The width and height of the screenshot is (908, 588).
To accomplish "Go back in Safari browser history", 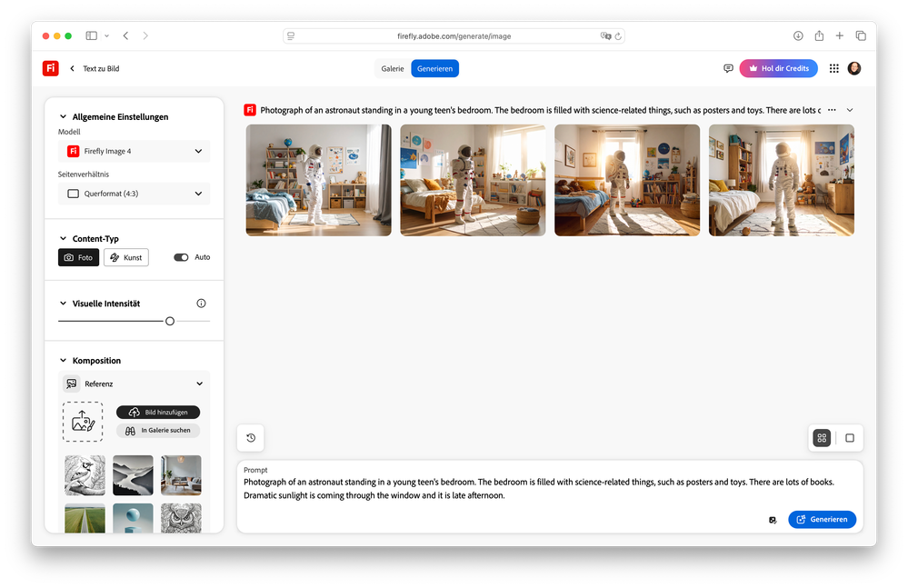I will (x=125, y=35).
